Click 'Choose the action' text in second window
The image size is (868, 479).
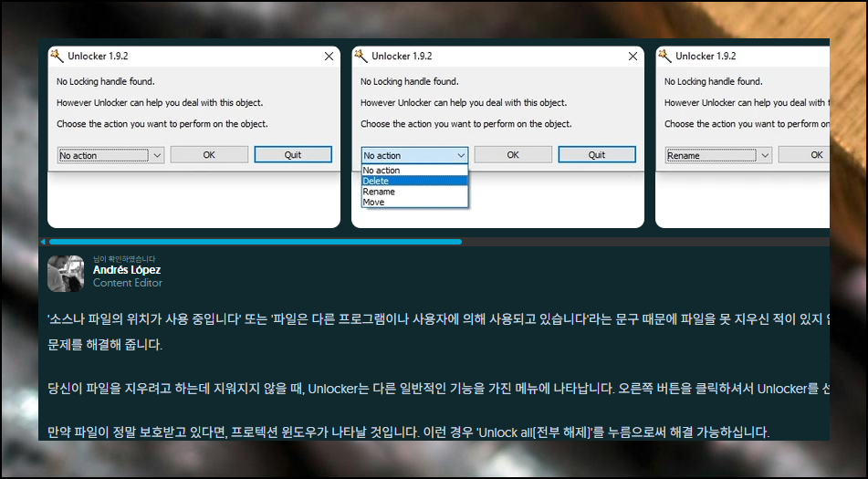(x=466, y=124)
